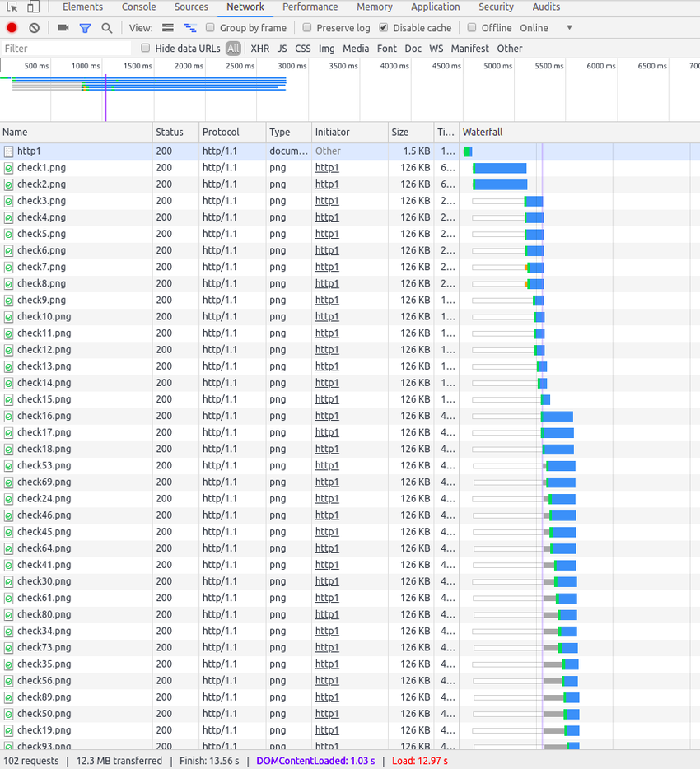Click the waterfall bar of check1.png

click(499, 168)
